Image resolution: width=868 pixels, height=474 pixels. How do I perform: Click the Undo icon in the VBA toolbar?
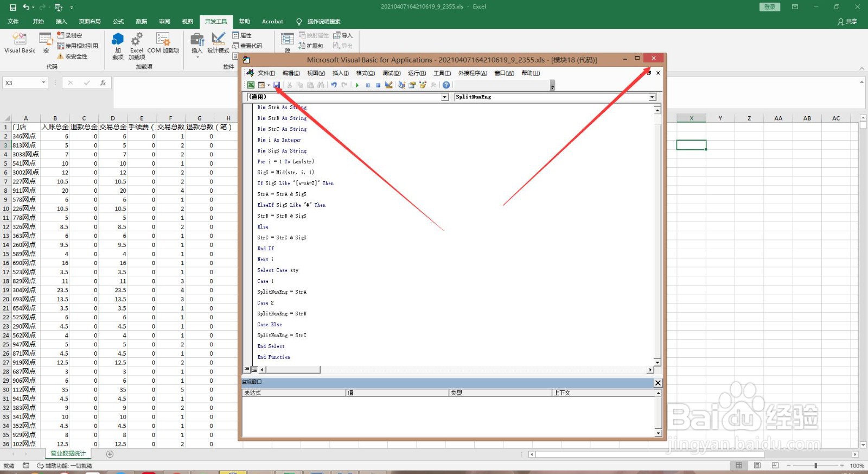(x=334, y=85)
